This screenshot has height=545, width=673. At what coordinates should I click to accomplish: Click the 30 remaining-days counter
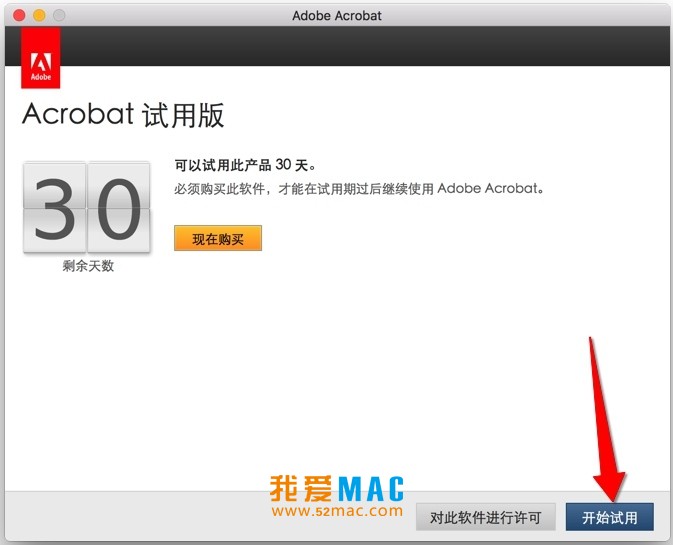[x=87, y=208]
